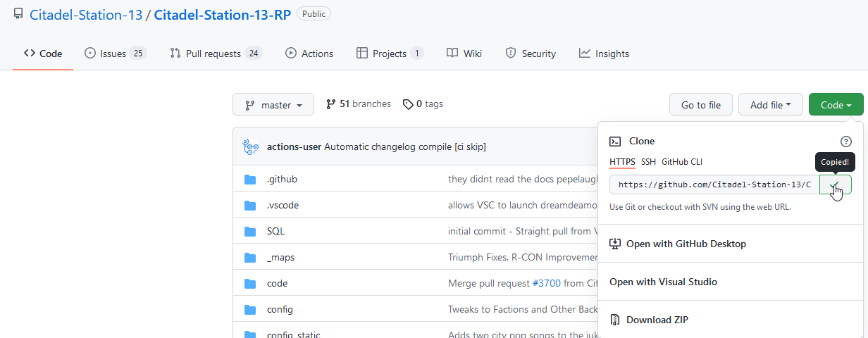Image resolution: width=868 pixels, height=338 pixels.
Task: View the 51 branches link
Action: tap(359, 104)
